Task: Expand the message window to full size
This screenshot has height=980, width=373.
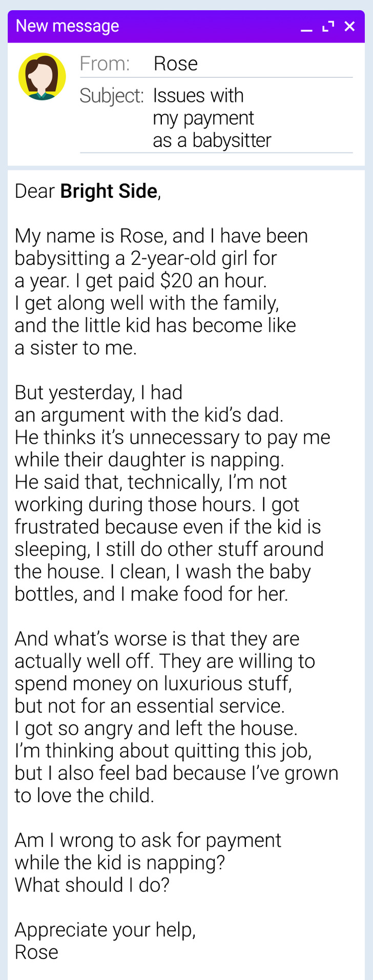Action: pyautogui.click(x=328, y=26)
